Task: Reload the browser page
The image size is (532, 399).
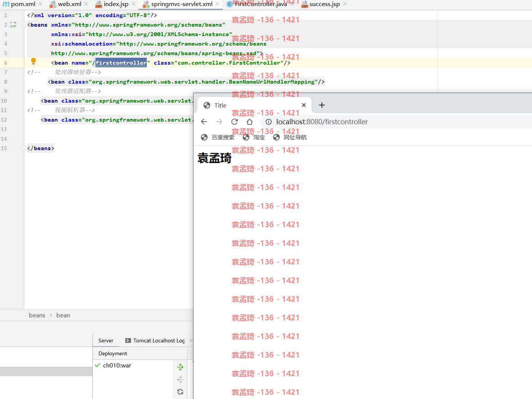Action: coord(235,122)
